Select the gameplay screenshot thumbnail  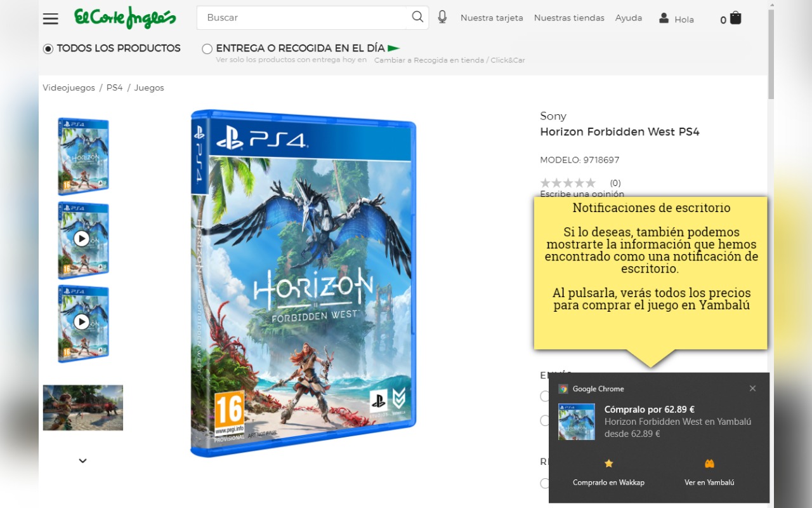click(83, 408)
